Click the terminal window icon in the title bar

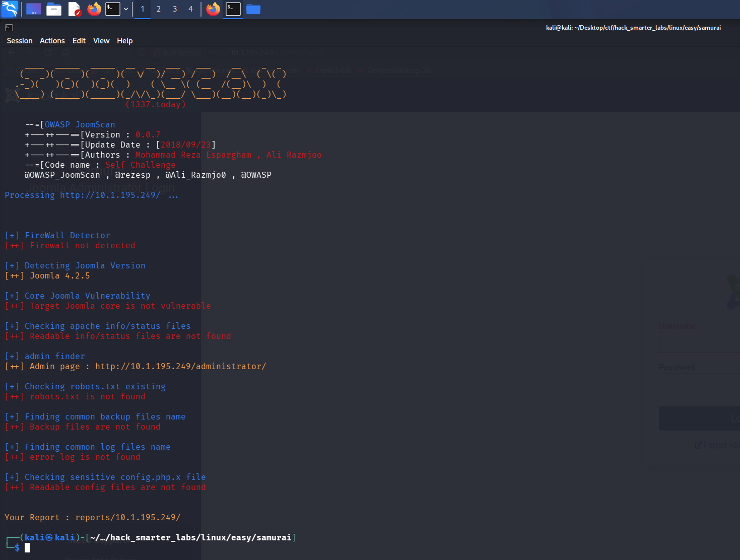pyautogui.click(x=9, y=28)
